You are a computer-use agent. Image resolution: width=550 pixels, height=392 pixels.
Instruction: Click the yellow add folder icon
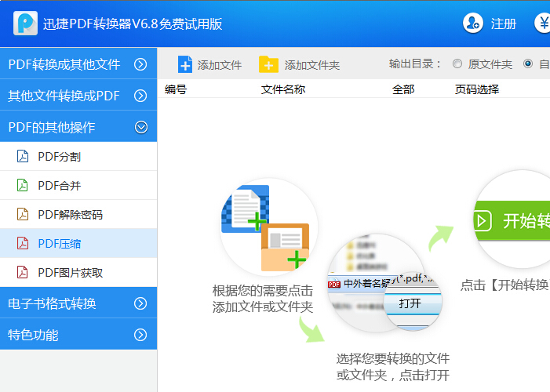coord(268,64)
